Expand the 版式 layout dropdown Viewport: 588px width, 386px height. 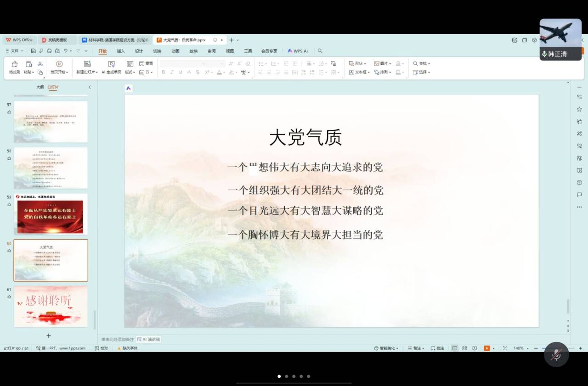pos(130,72)
